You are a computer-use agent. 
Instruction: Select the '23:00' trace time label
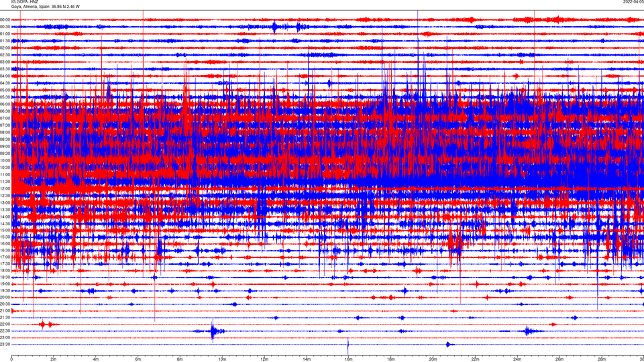pyautogui.click(x=5, y=337)
